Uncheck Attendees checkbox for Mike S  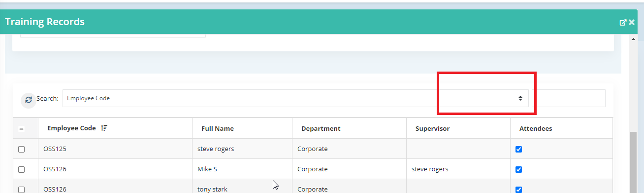518,169
